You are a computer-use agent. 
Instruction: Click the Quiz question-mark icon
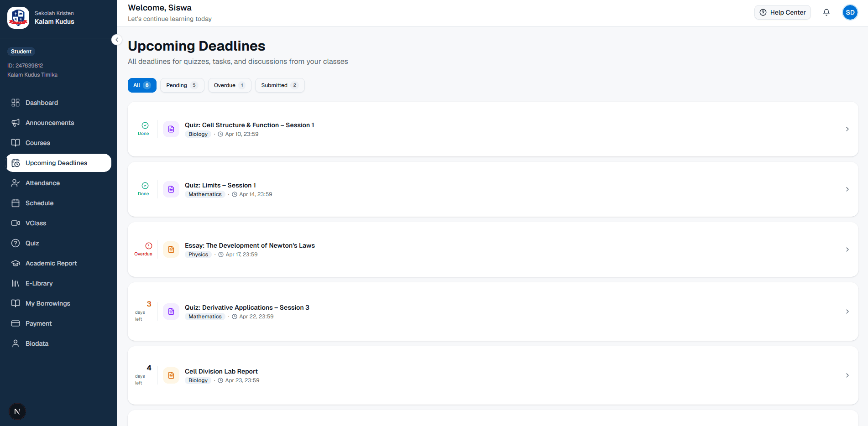click(x=16, y=243)
